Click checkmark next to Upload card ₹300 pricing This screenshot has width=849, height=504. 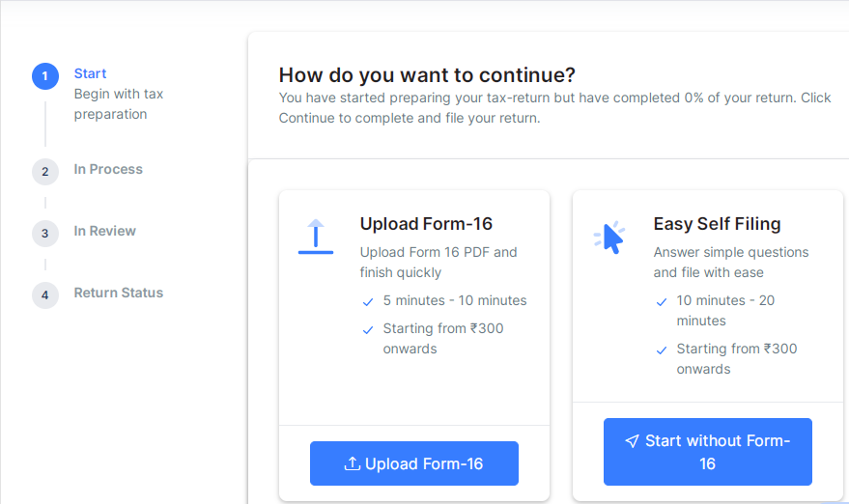(x=368, y=329)
